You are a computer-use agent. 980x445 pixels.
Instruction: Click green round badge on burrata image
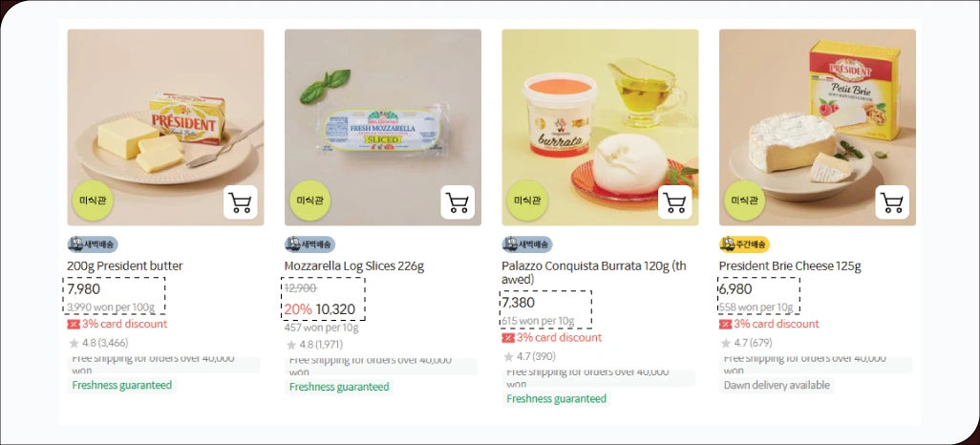527,201
